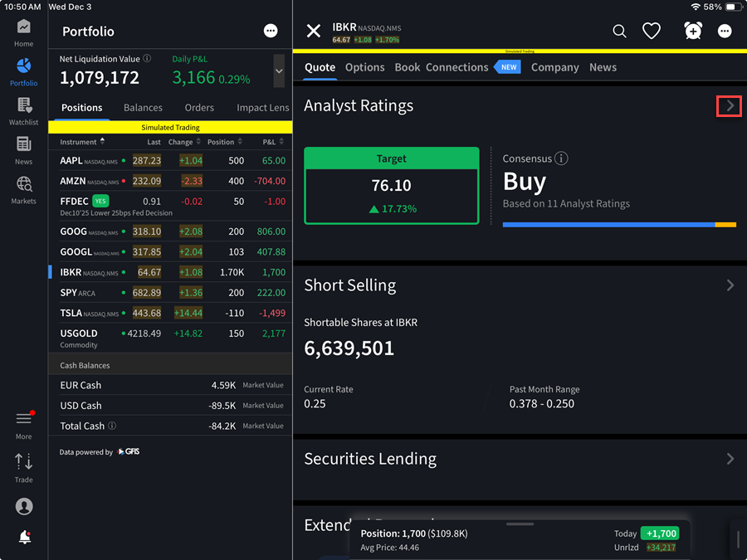Expand the Net Liquidation Value dropdown

tap(278, 71)
